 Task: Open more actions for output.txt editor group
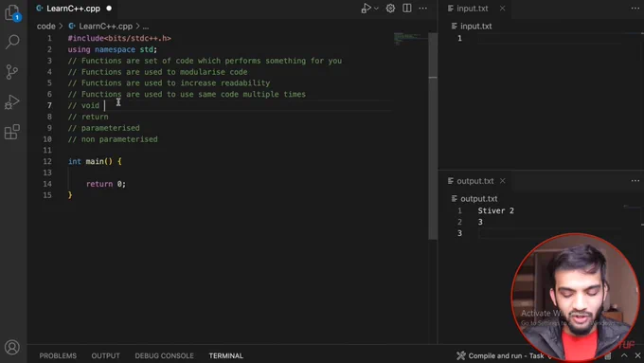click(635, 181)
